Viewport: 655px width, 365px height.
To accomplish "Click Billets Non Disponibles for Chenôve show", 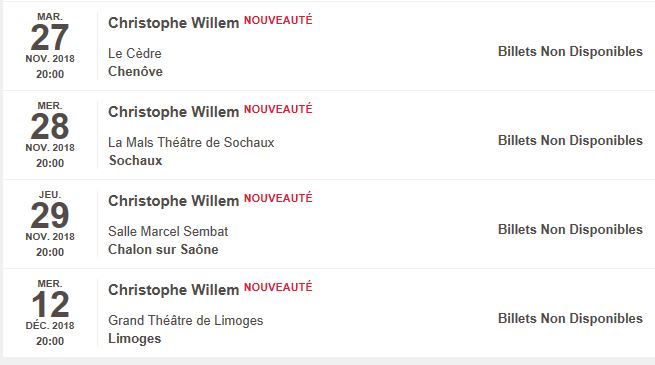I will click(x=570, y=51).
